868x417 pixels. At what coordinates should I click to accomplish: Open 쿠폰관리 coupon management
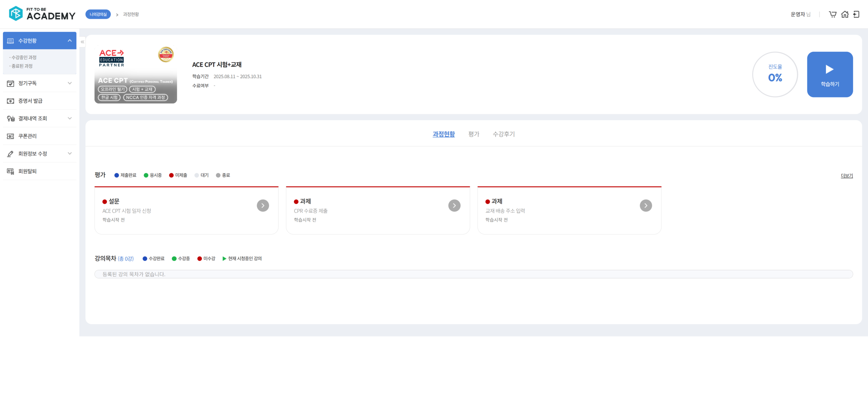(27, 136)
